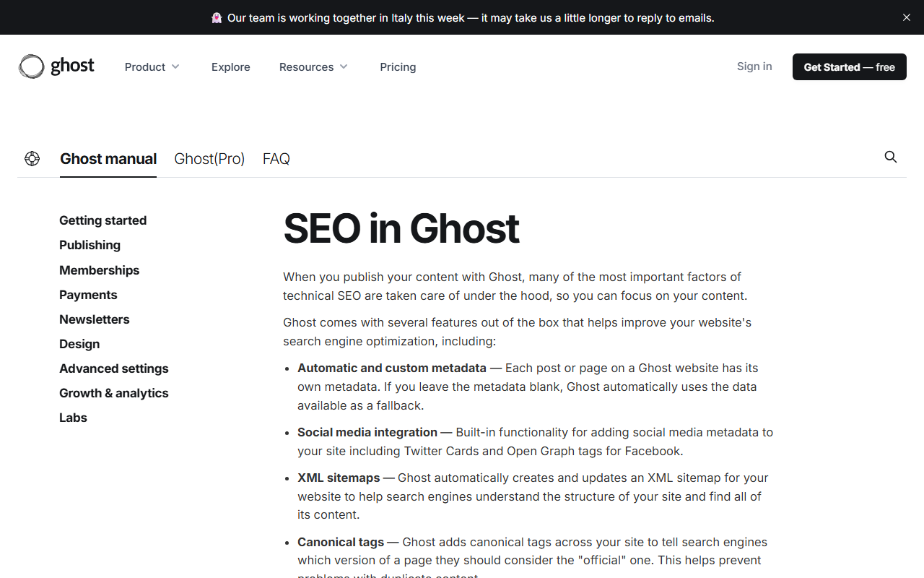
Task: Click the 'Automatic and custom metadata' text
Action: tap(392, 368)
